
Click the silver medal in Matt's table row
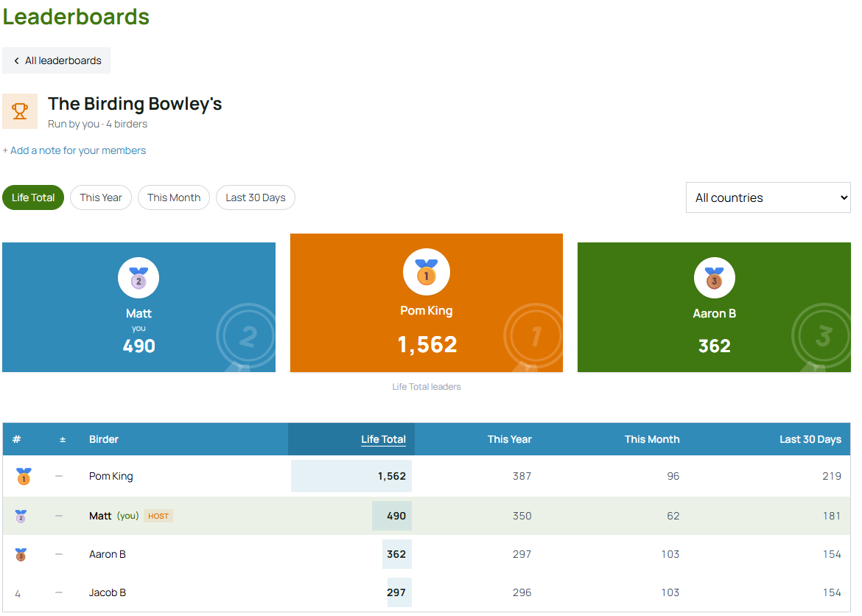21,516
